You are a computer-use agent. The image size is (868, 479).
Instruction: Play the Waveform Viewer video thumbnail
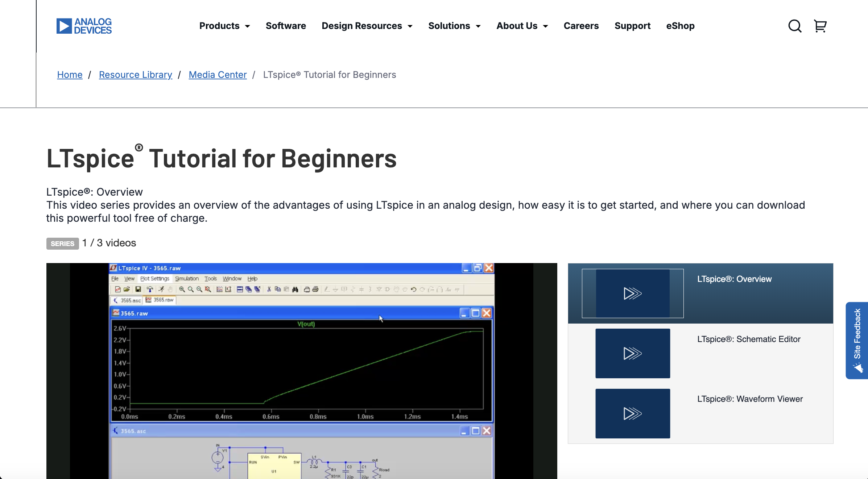pyautogui.click(x=633, y=413)
